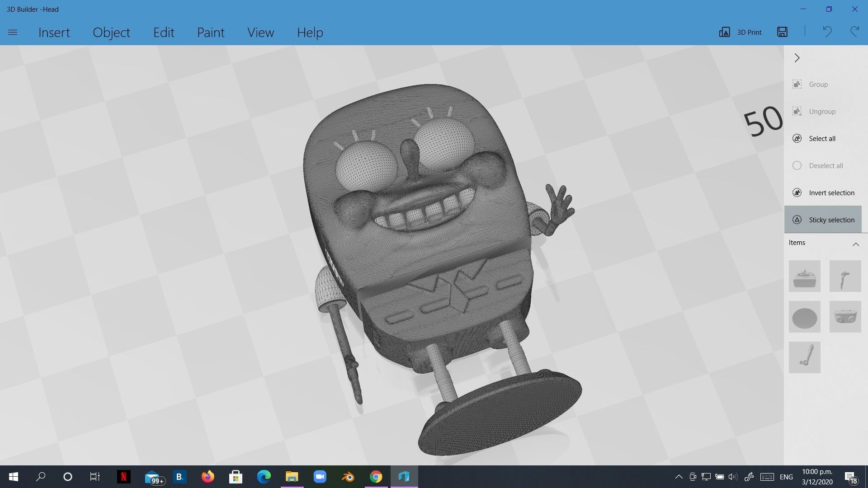This screenshot has height=488, width=868.
Task: Click the Group button
Action: point(823,84)
